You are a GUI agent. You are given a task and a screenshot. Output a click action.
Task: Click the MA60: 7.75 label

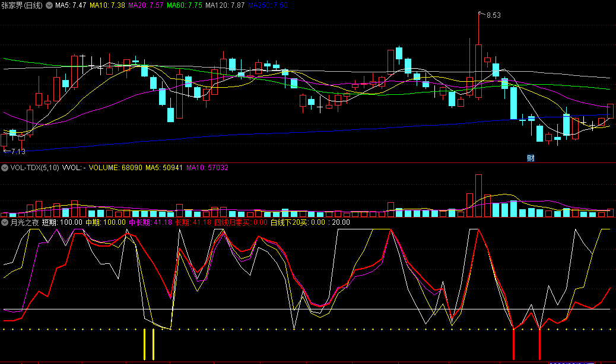point(184,5)
